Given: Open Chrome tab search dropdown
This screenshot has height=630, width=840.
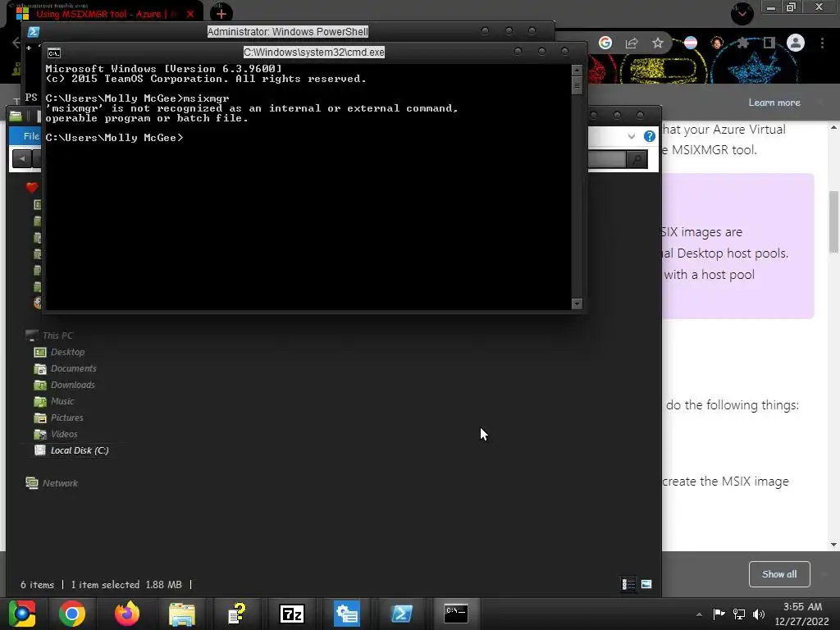Looking at the screenshot, I should point(742,13).
